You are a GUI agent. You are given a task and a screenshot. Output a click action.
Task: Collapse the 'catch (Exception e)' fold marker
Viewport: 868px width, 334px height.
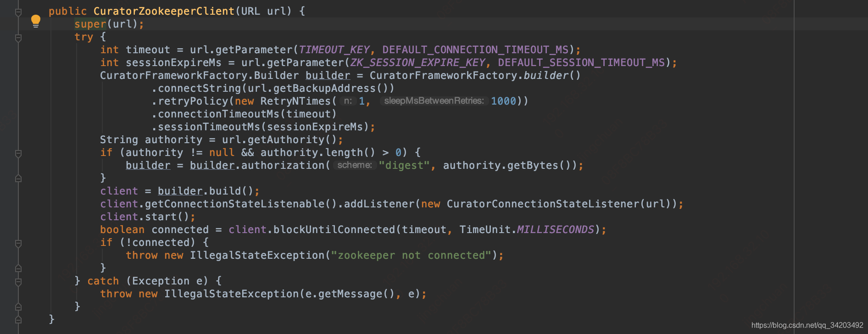pos(18,282)
